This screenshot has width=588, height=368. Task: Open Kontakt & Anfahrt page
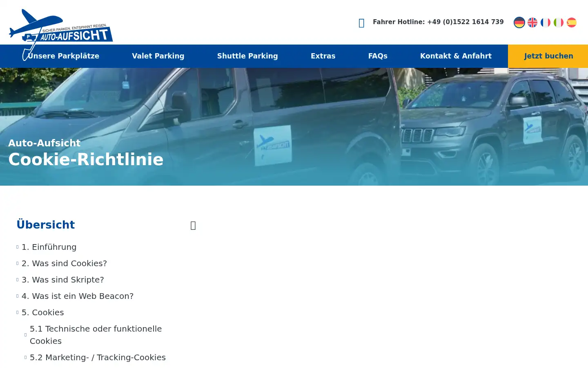click(x=456, y=56)
